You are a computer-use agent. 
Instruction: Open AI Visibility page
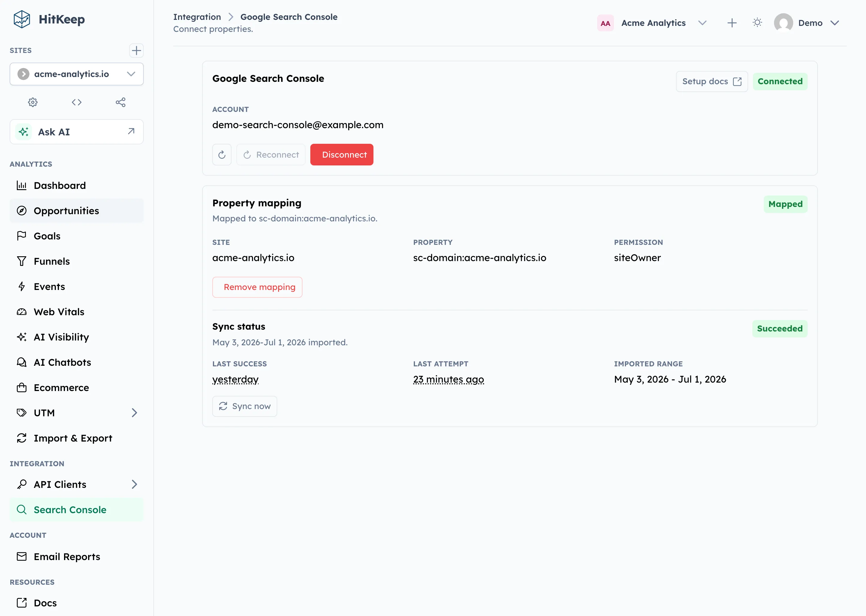coord(77,337)
